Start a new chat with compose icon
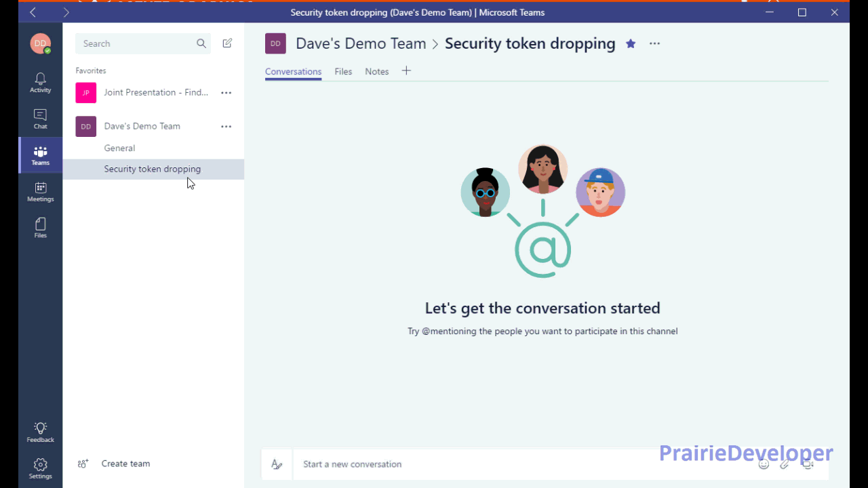The height and width of the screenshot is (488, 868). click(227, 43)
